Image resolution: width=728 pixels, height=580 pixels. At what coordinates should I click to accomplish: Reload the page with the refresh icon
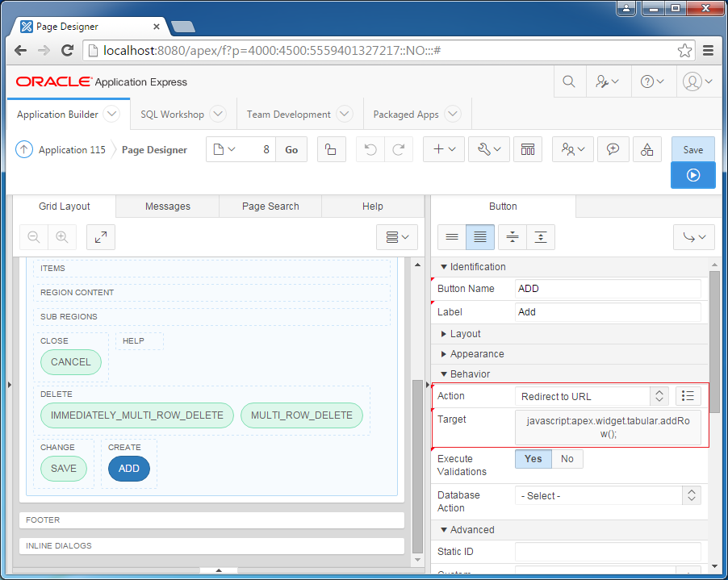click(x=67, y=50)
